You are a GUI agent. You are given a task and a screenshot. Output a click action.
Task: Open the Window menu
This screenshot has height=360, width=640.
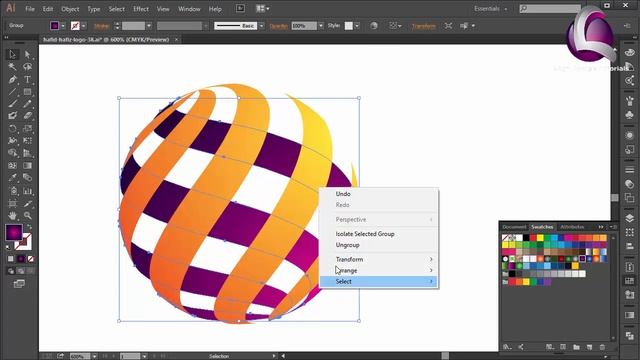click(189, 9)
